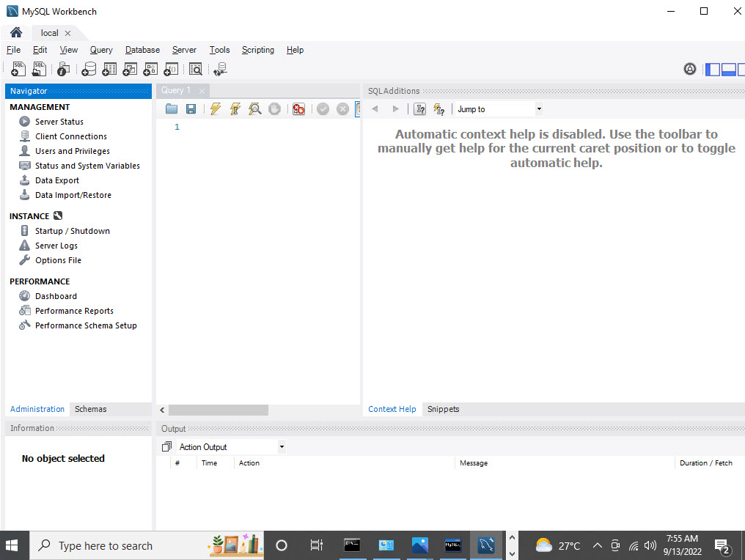Open the Search table data icon
The image size is (745, 560).
click(195, 68)
